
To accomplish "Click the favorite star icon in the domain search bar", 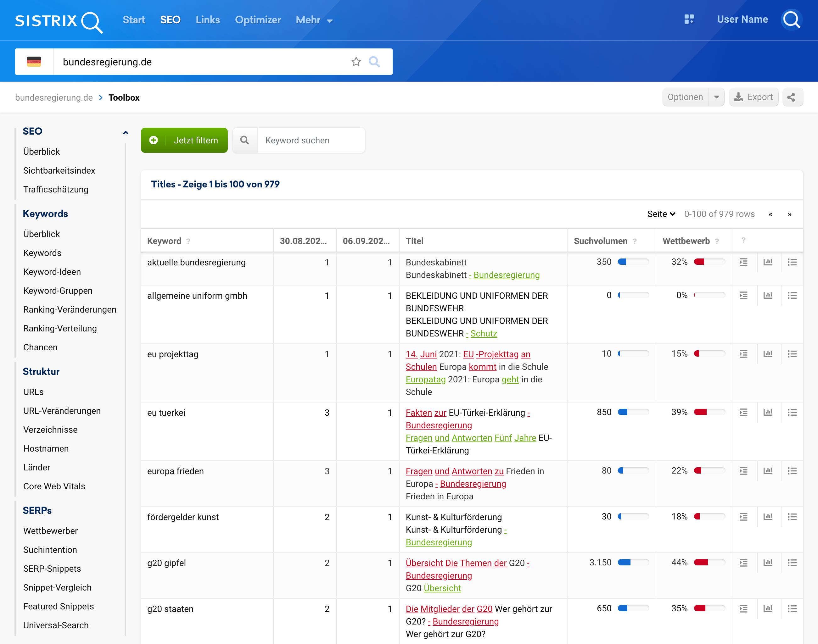I will [356, 62].
